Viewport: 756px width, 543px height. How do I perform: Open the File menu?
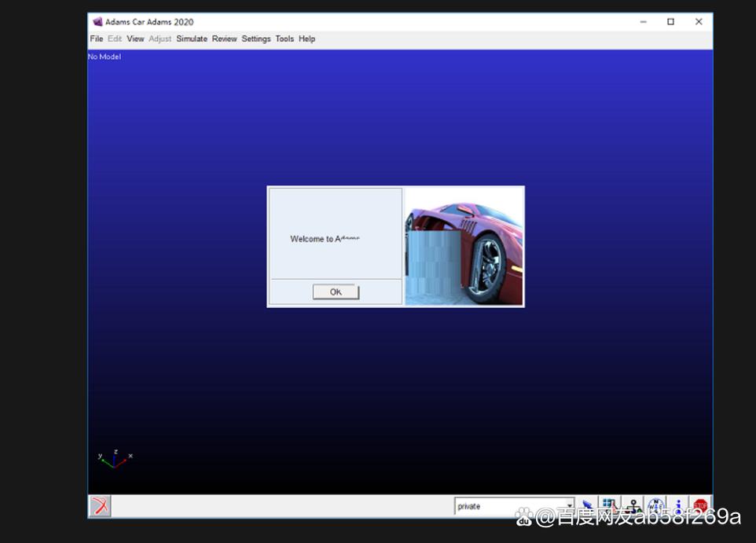(x=97, y=39)
